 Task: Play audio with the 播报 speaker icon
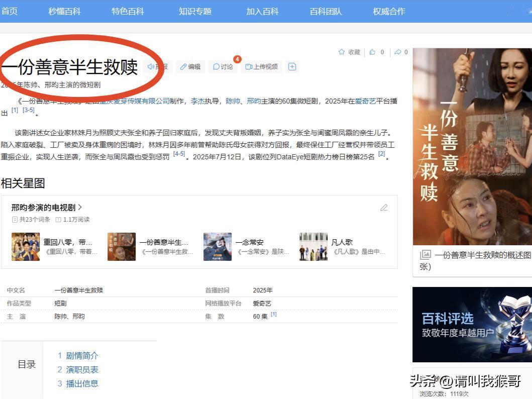tap(152, 66)
